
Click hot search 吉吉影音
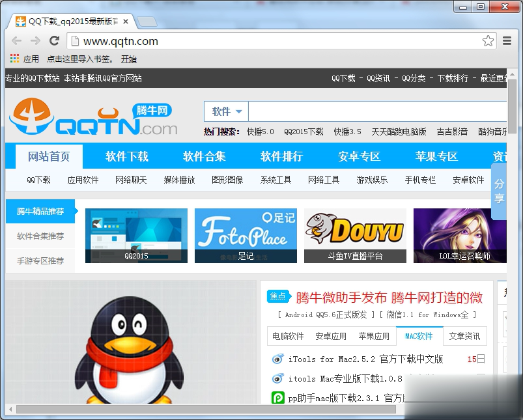[x=452, y=132]
